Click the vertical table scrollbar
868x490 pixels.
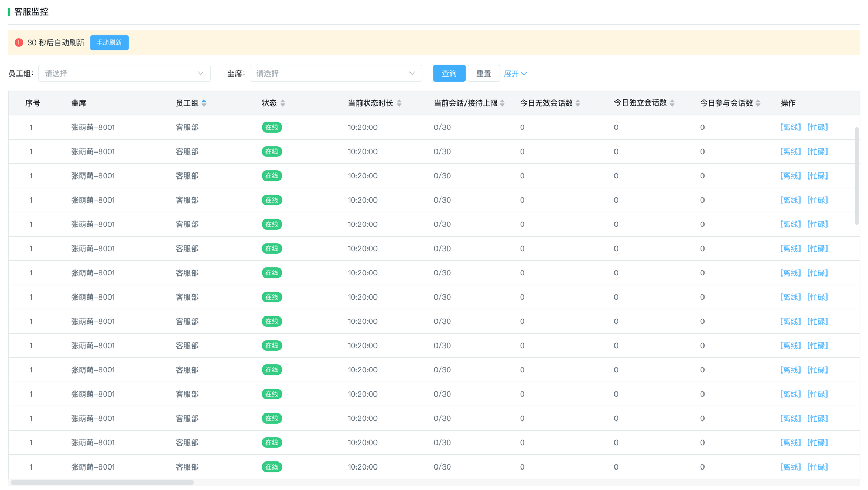[x=857, y=176]
